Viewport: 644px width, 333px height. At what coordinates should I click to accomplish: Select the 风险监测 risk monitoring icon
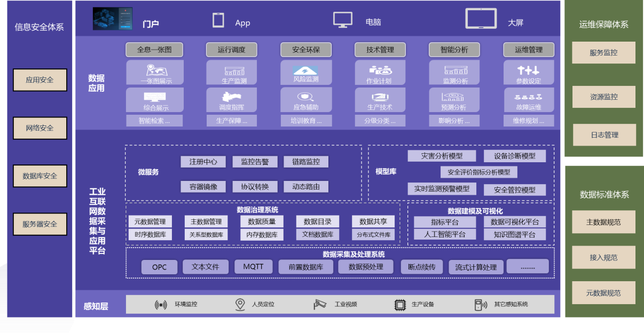(x=305, y=70)
